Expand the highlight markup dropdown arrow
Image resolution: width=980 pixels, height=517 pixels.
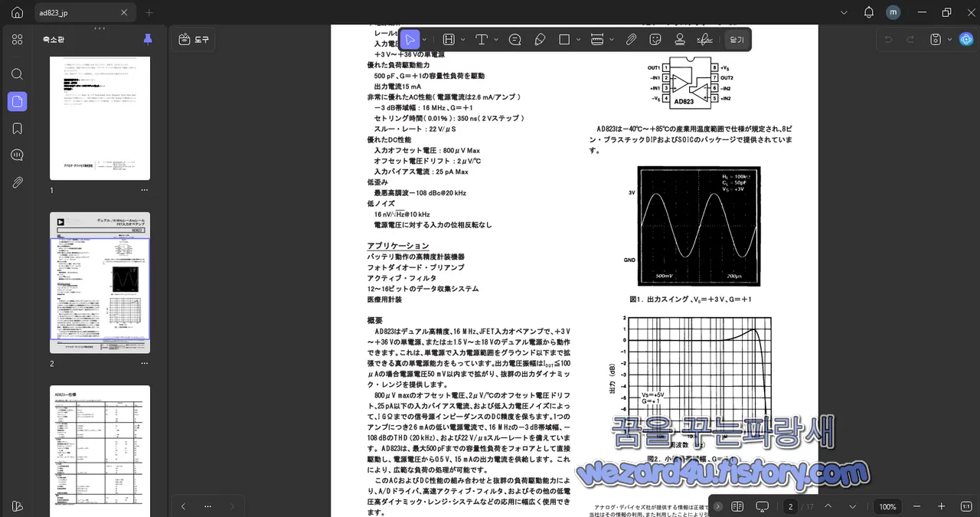pyautogui.click(x=462, y=39)
